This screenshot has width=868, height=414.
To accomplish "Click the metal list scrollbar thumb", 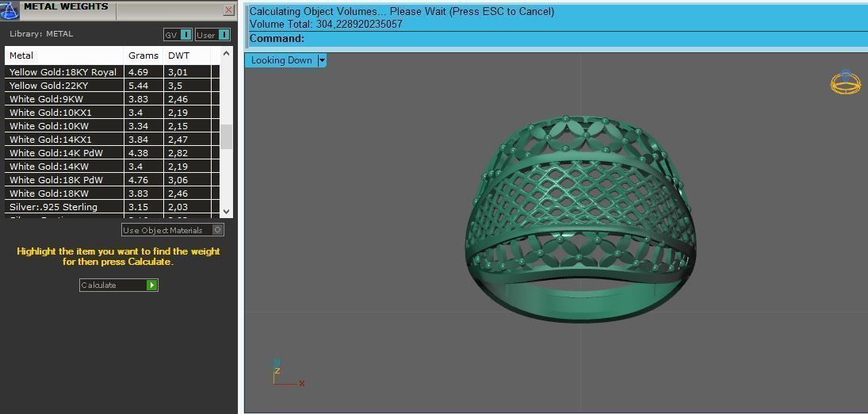I will click(x=226, y=137).
